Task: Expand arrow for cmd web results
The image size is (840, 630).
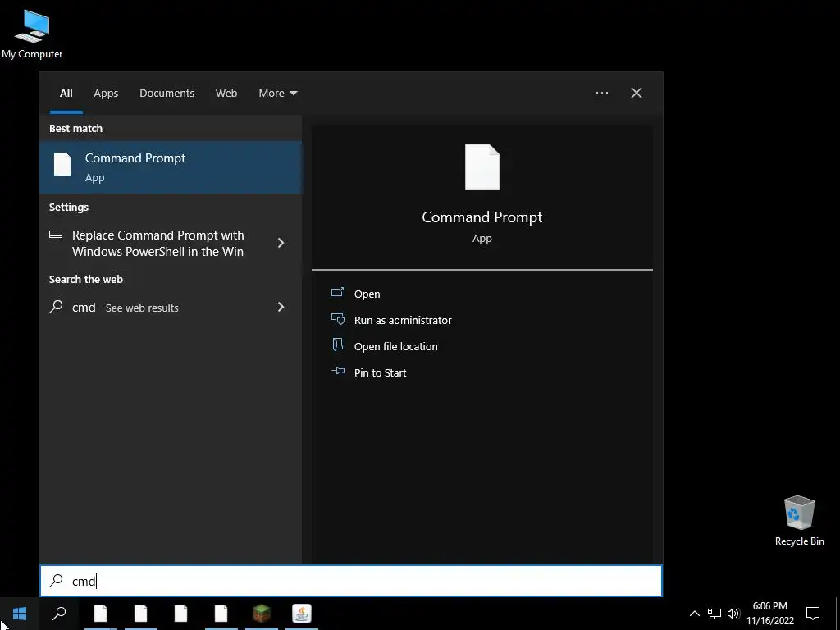Action: coord(281,307)
